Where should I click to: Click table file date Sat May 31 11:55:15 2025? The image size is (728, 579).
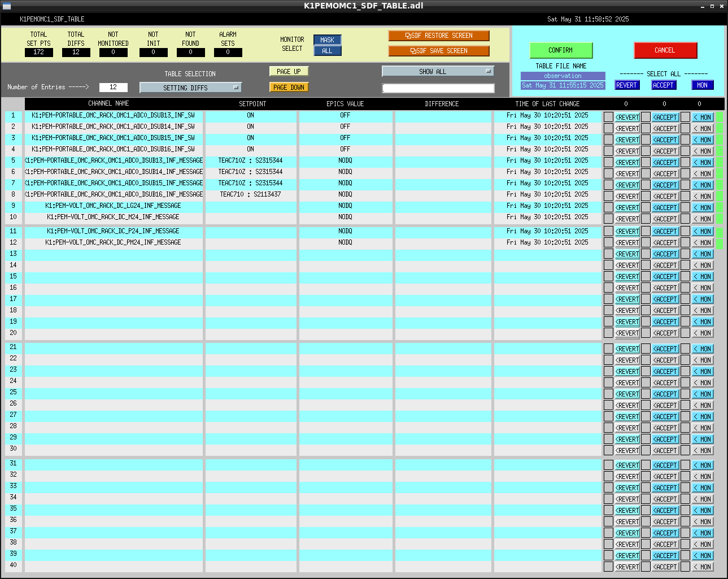(563, 85)
